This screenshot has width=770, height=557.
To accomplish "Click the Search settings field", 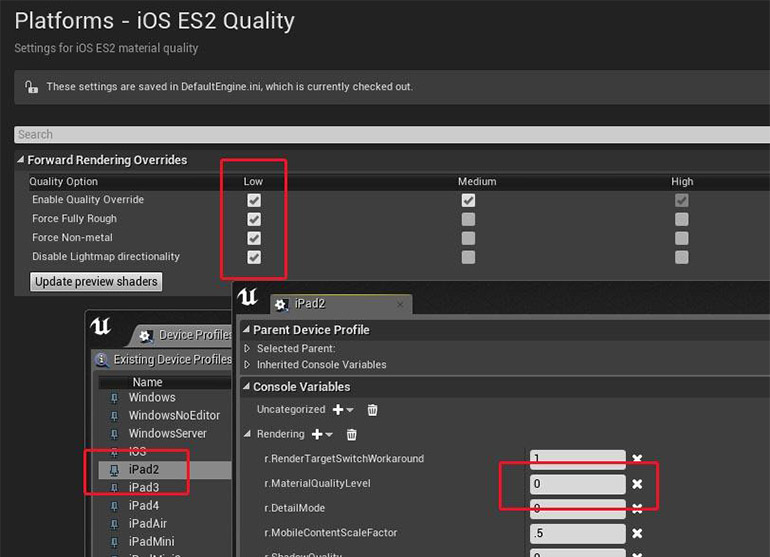I will tap(392, 135).
